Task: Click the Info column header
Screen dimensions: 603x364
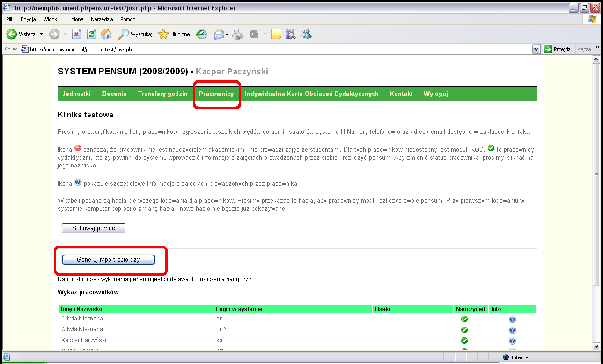Action: [513, 309]
